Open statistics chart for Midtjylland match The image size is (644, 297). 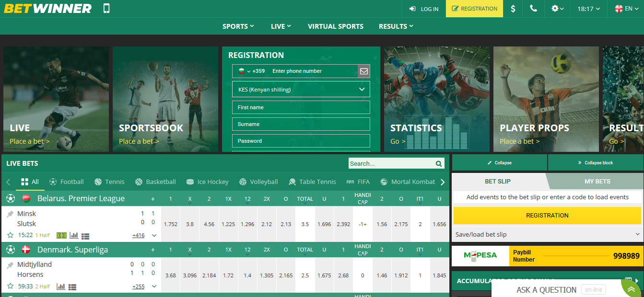pyautogui.click(x=61, y=286)
